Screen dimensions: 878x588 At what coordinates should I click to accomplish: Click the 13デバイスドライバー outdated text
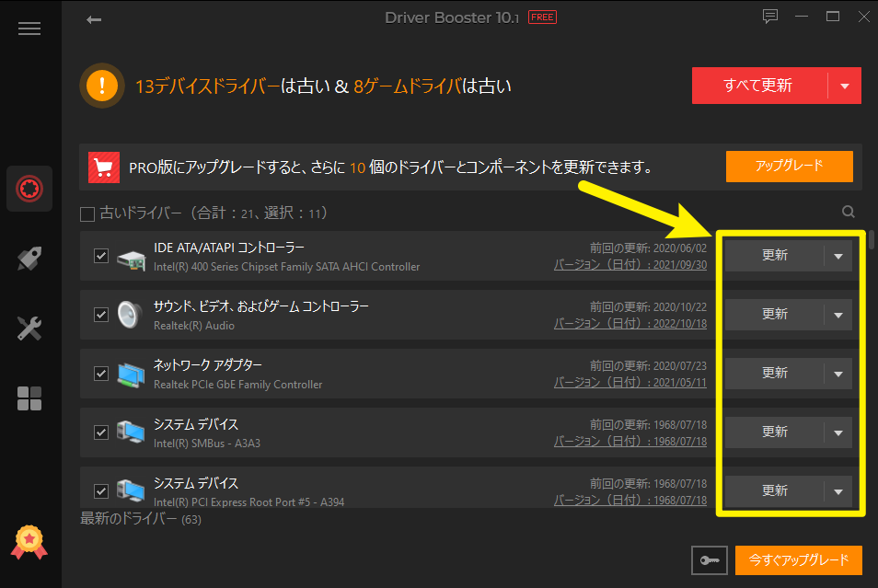coord(207,86)
